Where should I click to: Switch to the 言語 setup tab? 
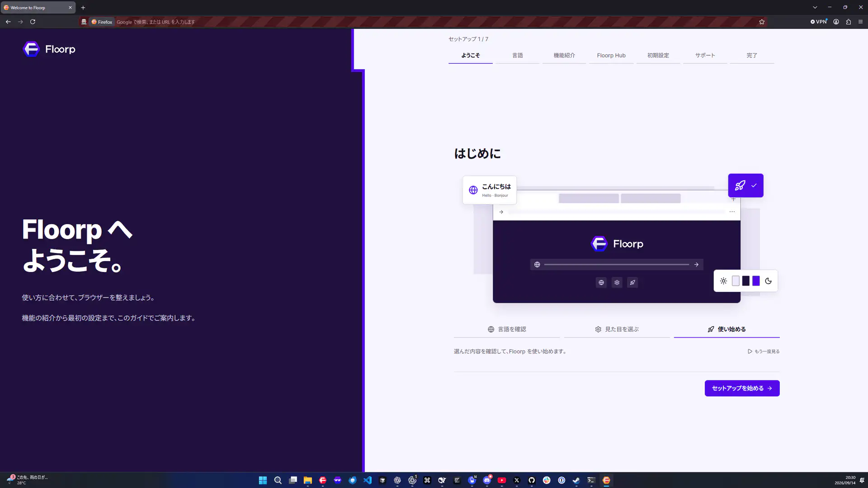point(518,56)
